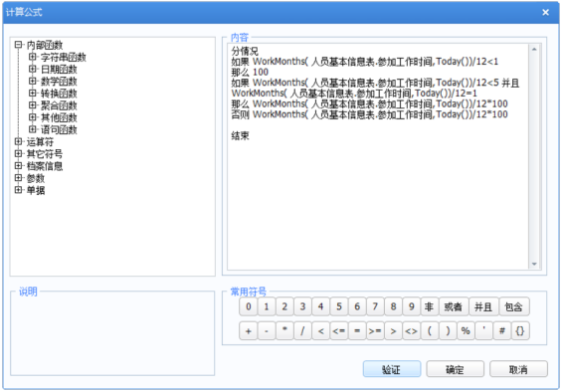Insert the hash # symbol
Viewport: 562px width, 392px height.
tap(502, 330)
